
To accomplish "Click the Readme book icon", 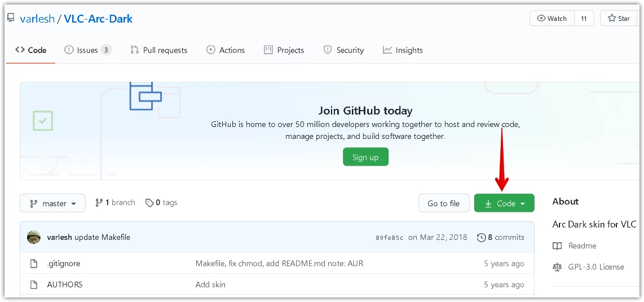I will [557, 246].
